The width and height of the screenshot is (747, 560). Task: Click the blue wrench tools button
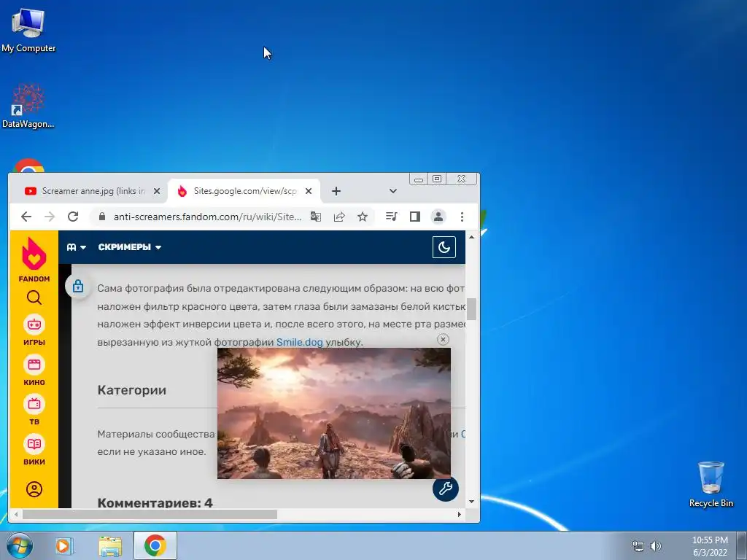tap(446, 488)
